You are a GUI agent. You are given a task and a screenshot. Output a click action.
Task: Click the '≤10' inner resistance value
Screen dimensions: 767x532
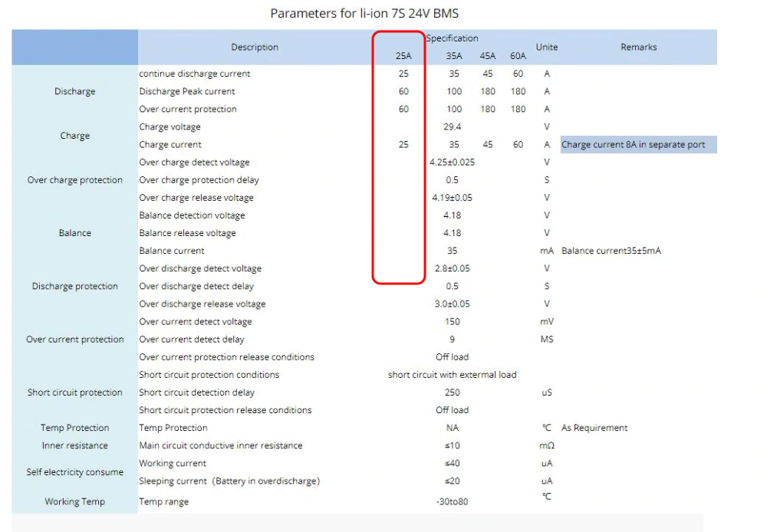pyautogui.click(x=452, y=445)
